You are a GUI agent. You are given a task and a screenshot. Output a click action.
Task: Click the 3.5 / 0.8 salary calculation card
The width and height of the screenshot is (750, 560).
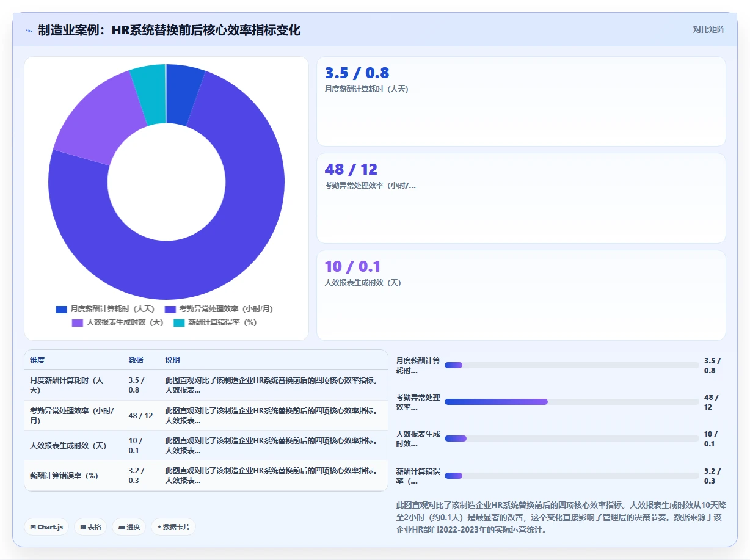point(521,101)
